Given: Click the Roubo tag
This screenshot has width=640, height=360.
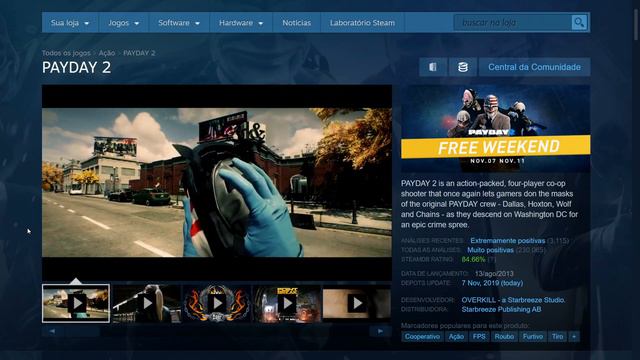Looking at the screenshot, I should (504, 337).
